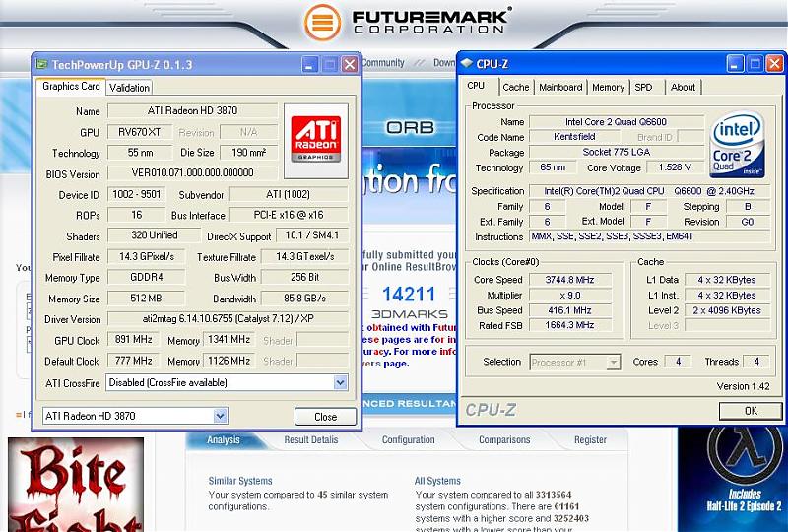
Task: Open the Register tab on the page
Action: [590, 440]
